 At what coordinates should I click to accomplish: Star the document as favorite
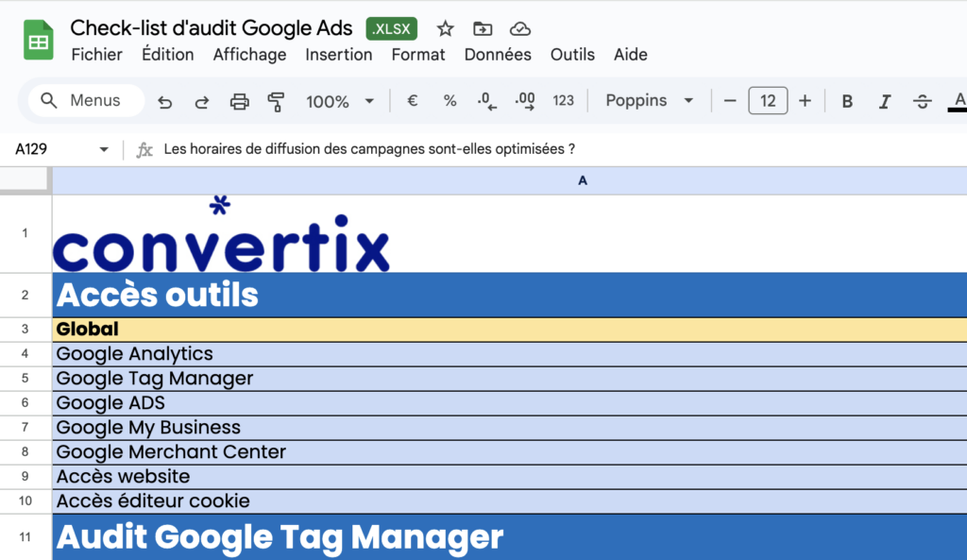[x=446, y=29]
